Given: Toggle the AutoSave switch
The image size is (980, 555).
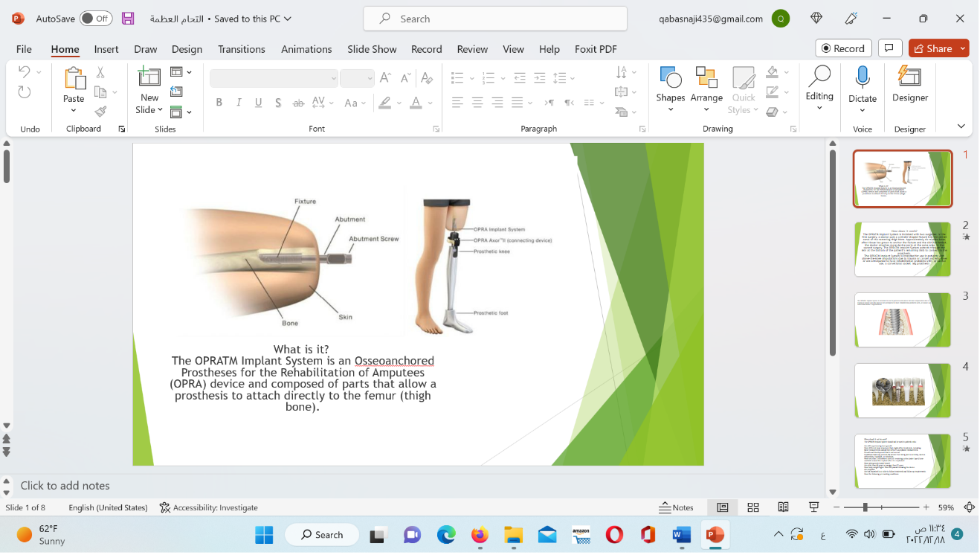Looking at the screenshot, I should point(96,19).
